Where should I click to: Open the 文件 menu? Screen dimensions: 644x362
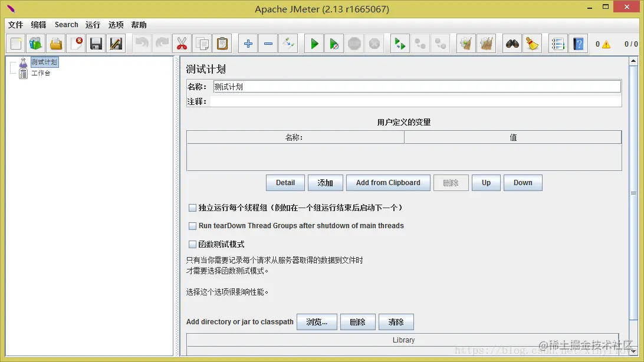(15, 25)
